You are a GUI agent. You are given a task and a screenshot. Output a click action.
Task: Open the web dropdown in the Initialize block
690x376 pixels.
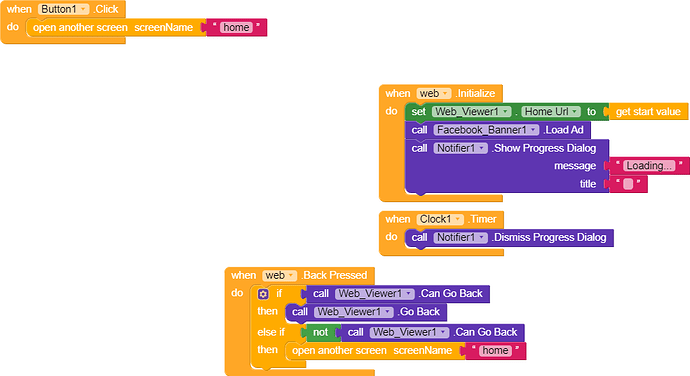433,93
